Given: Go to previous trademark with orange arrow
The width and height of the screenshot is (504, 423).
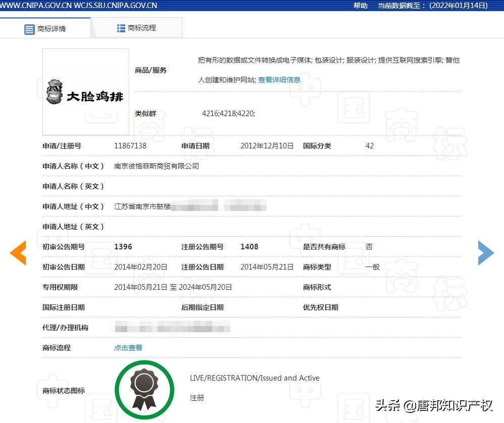Looking at the screenshot, I should pyautogui.click(x=18, y=252).
